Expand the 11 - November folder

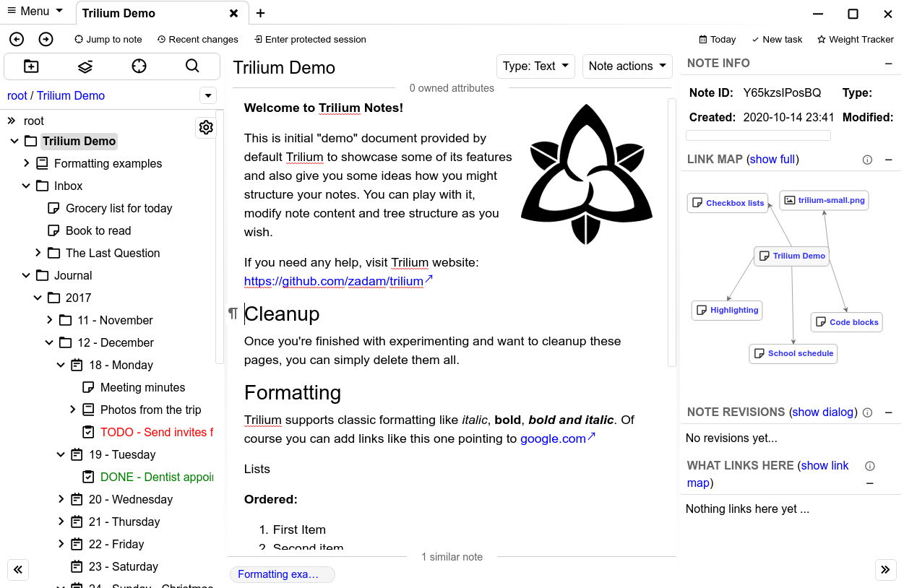pos(49,320)
